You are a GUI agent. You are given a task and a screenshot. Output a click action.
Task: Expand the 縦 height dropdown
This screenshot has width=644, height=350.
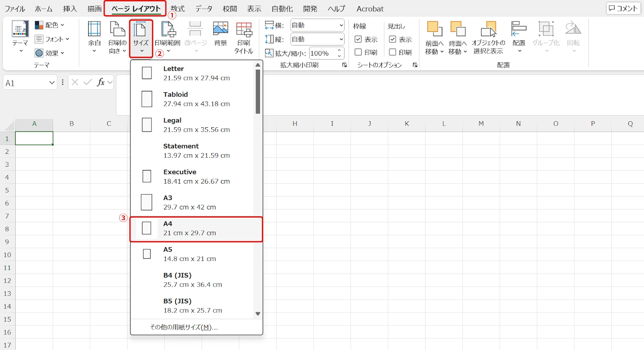(341, 39)
